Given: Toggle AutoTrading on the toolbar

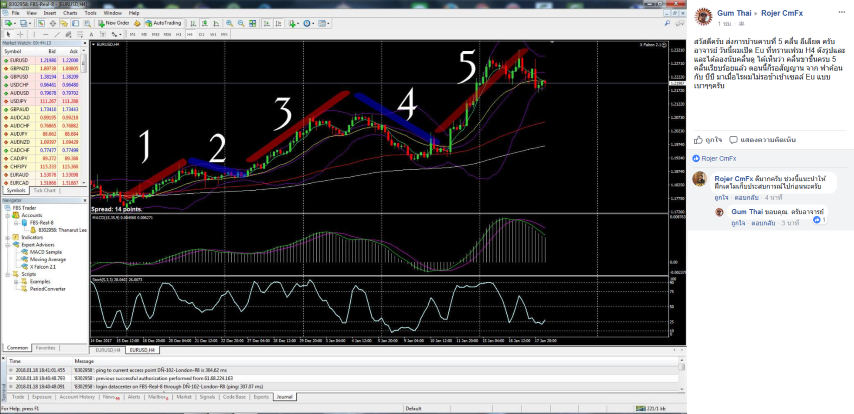Looking at the screenshot, I should (163, 23).
